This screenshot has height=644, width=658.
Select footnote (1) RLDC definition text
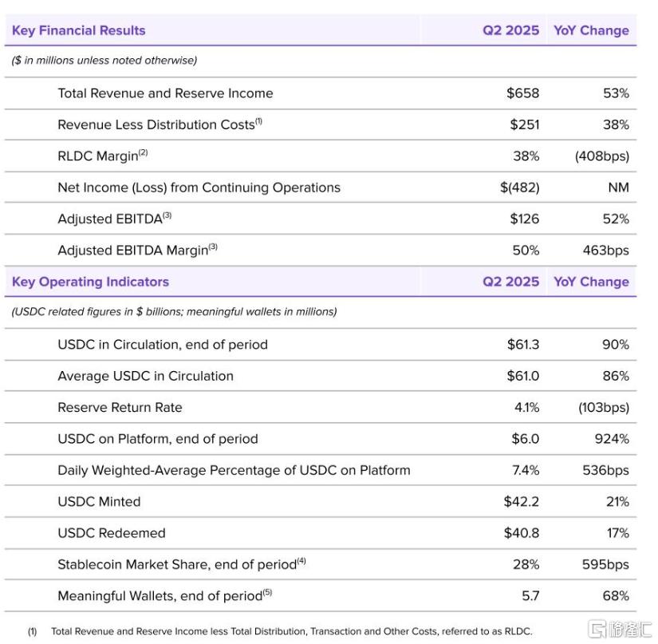point(292,631)
